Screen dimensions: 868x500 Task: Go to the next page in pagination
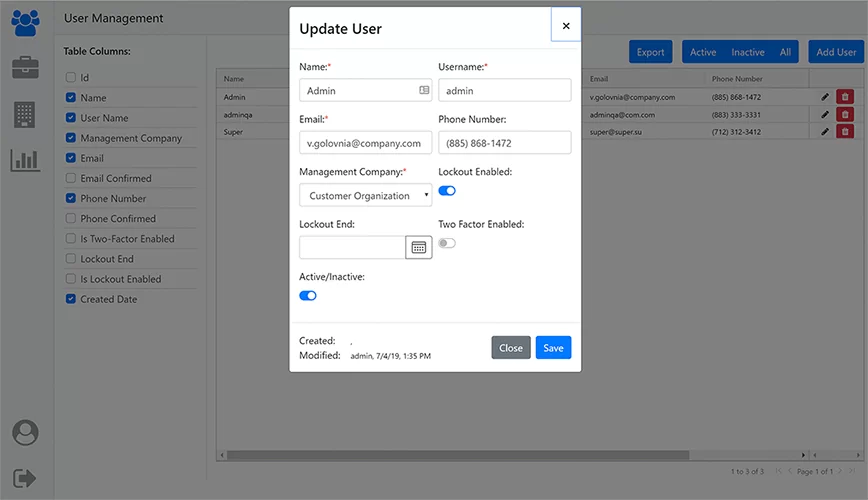(x=840, y=471)
